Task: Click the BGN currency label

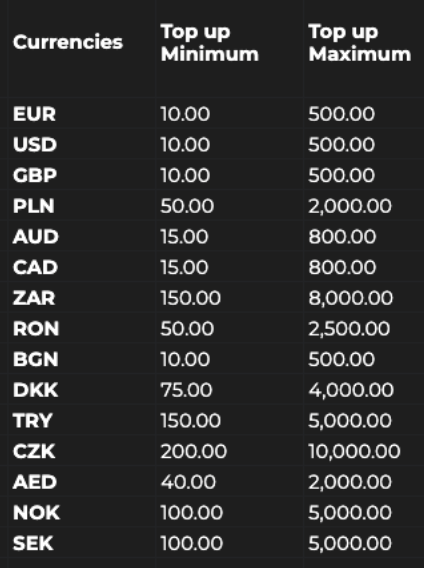Action: tap(36, 359)
